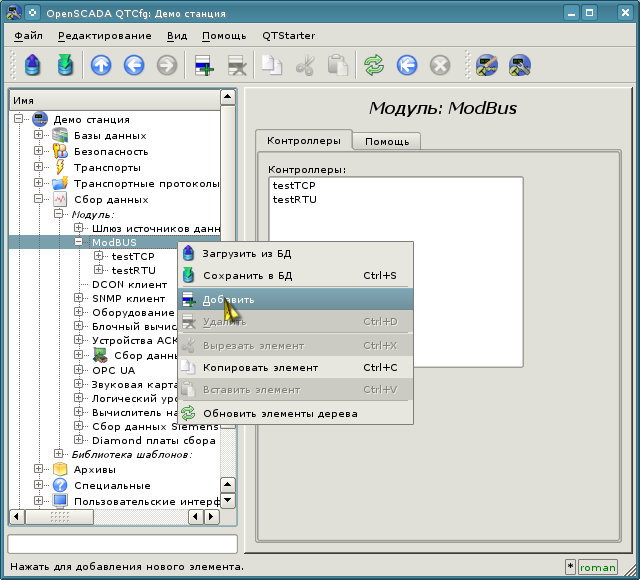The image size is (640, 580).
Task: Switch to the Помощь tab
Action: click(x=386, y=141)
